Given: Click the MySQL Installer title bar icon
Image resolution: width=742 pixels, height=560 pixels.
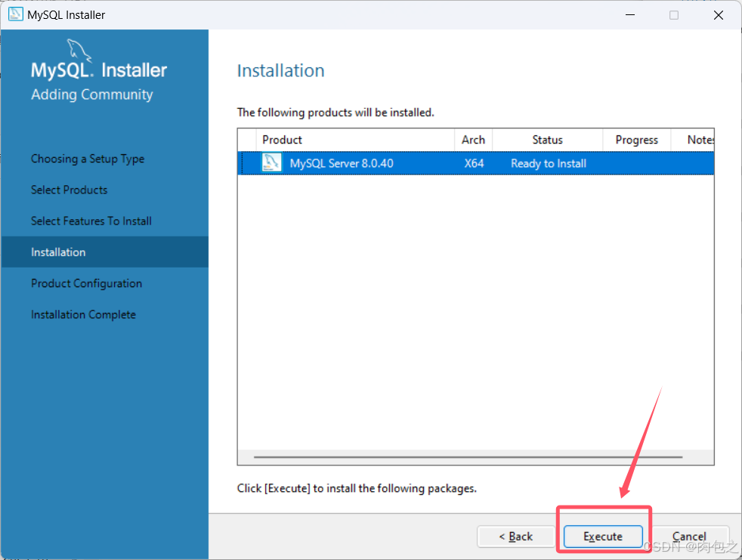Looking at the screenshot, I should 16,14.
